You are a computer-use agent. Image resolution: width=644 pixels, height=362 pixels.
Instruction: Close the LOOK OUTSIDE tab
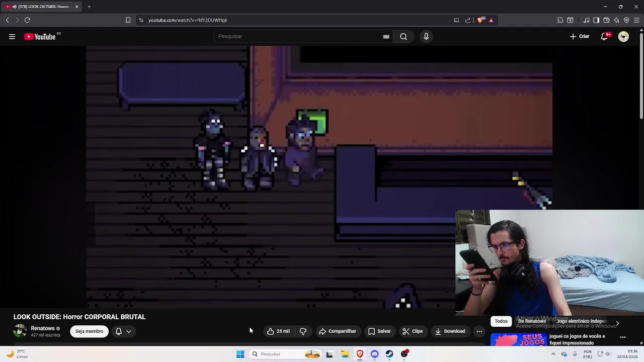coord(76,7)
